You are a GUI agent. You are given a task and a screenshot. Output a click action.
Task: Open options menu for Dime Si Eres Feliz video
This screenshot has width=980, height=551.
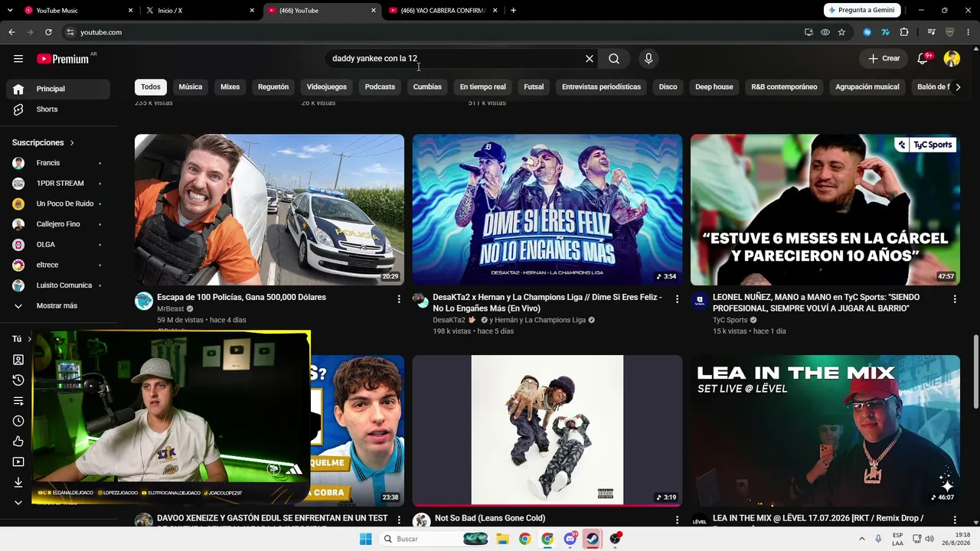(677, 299)
